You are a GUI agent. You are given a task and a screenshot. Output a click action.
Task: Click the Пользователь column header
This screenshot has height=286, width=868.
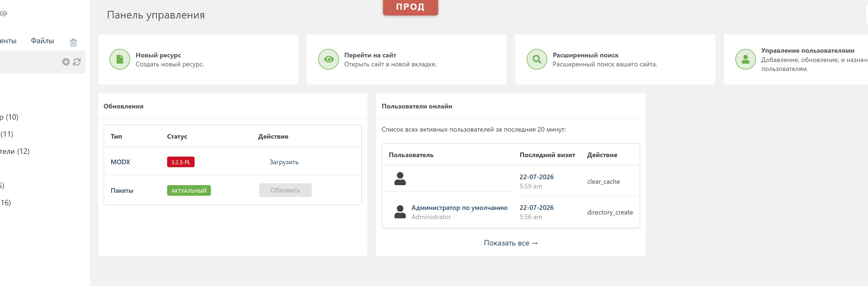411,155
